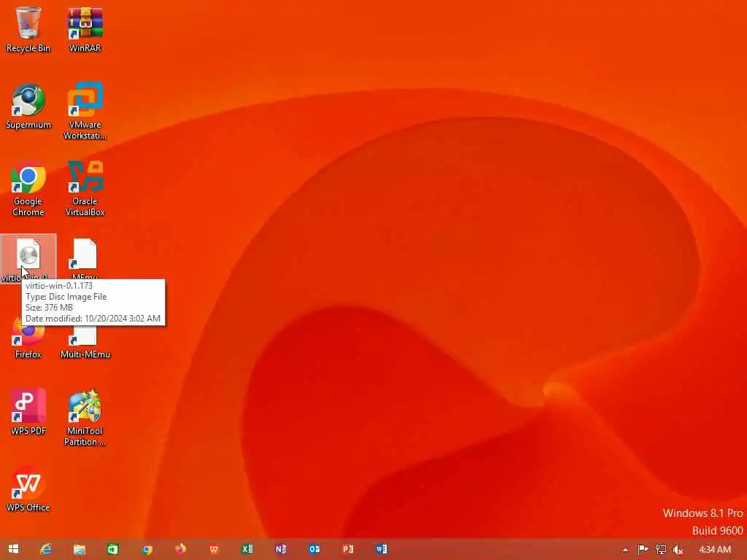Open the Windows Store taskbar icon
The image size is (747, 560).
(x=112, y=549)
